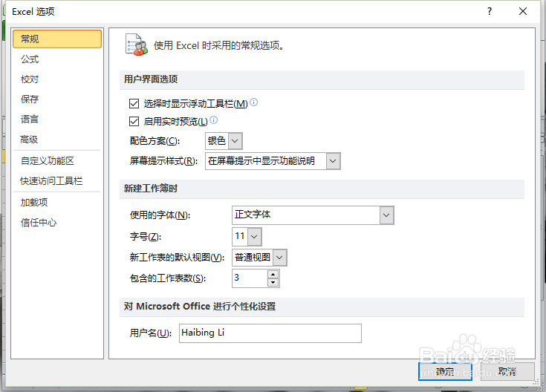Image resolution: width=546 pixels, height=392 pixels.
Task: Open the 校对 settings page
Action: coord(30,79)
